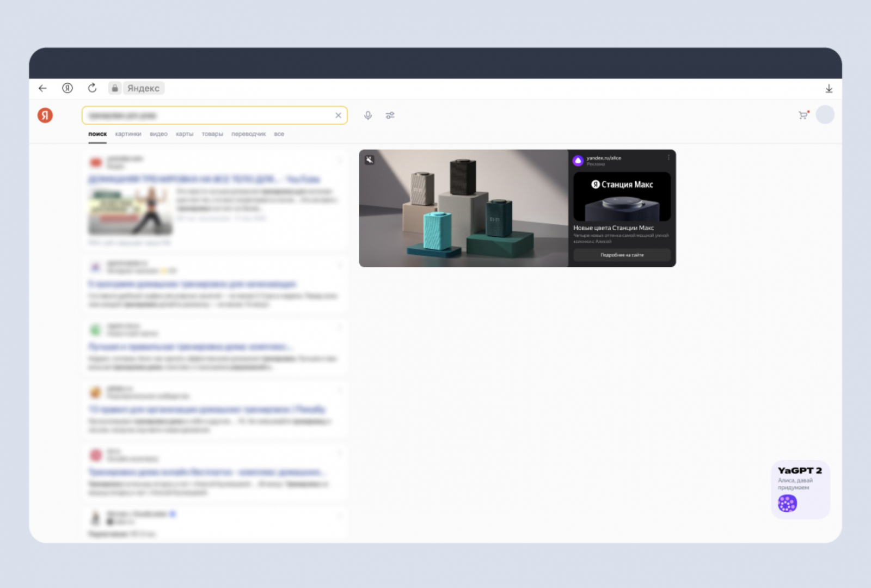871x588 pixels.
Task: Click the ad banner with colored speakers
Action: 463,208
